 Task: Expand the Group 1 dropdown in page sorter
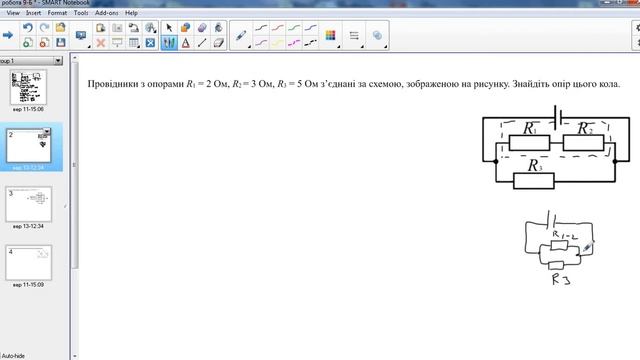58,61
